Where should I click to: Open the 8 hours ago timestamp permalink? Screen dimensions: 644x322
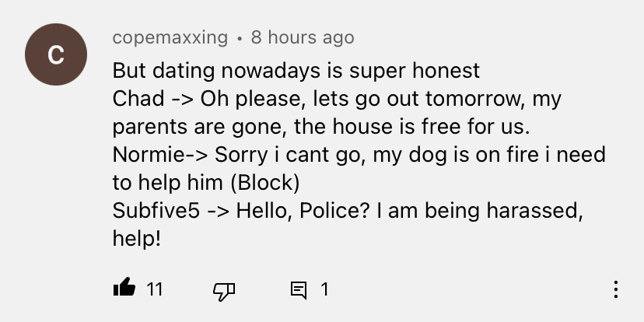pyautogui.click(x=303, y=37)
